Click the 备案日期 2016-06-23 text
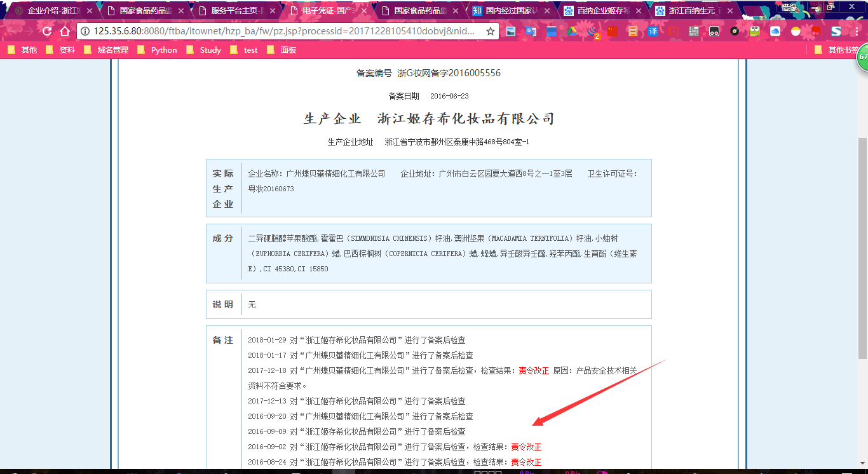The width and height of the screenshot is (868, 474). click(x=428, y=96)
